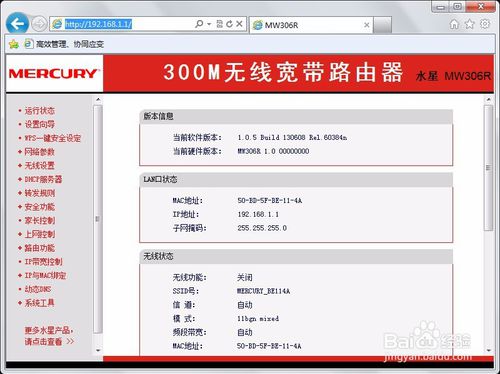The image size is (500, 374).
Task: Expand 无线设置 menu
Action: pyautogui.click(x=39, y=166)
